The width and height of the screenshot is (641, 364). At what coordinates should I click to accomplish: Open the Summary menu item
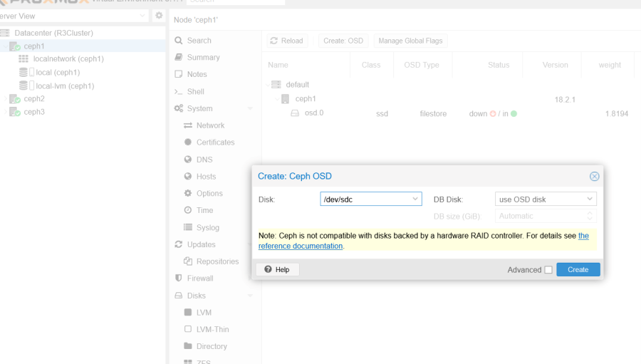203,57
